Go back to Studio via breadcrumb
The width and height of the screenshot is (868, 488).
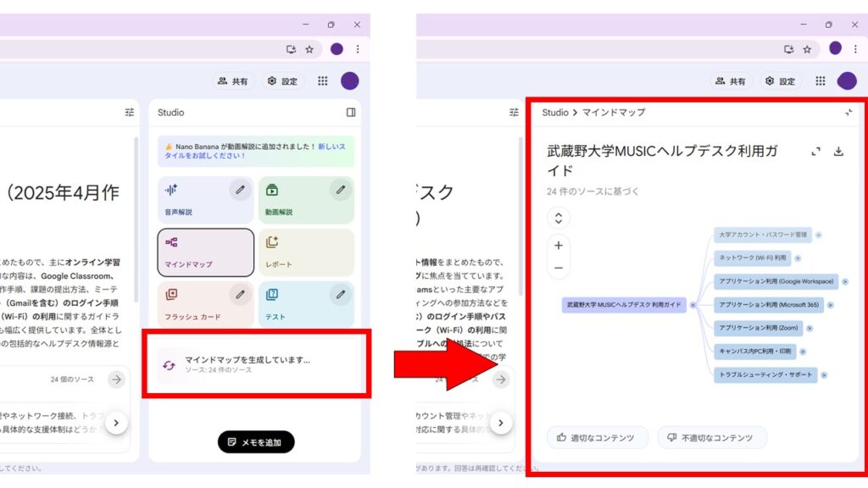[555, 112]
